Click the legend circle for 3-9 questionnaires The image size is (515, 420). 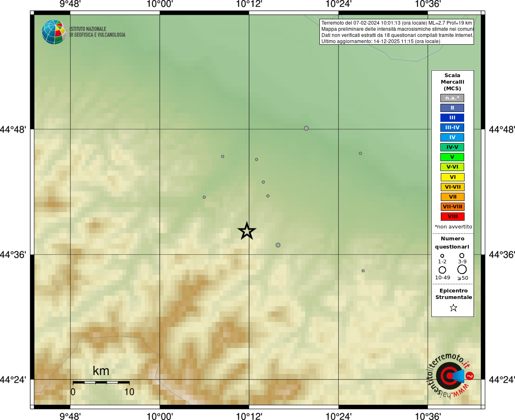(462, 256)
